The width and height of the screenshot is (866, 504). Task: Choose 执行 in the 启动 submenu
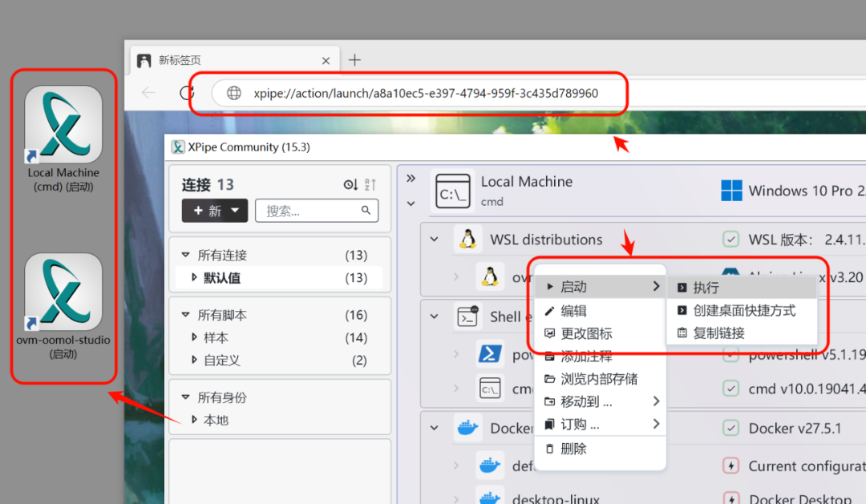pos(742,288)
